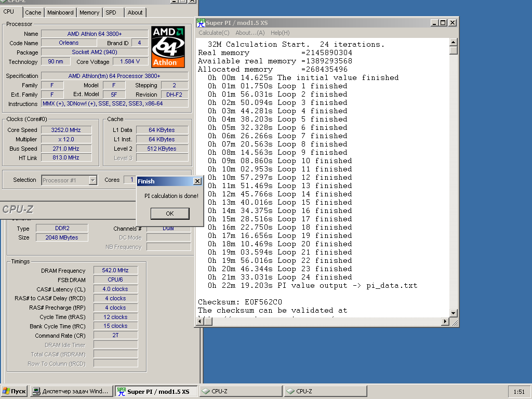Click the 32M Calculation Start line
Image resolution: width=532 pixels, height=399 pixels.
296,45
